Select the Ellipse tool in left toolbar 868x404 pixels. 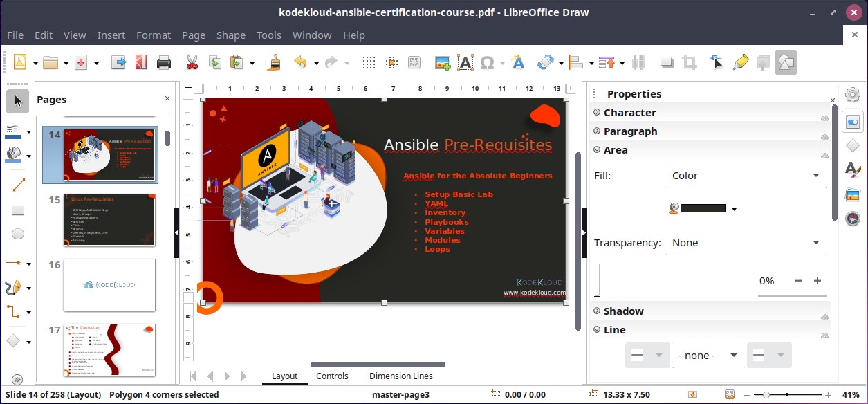click(17, 233)
